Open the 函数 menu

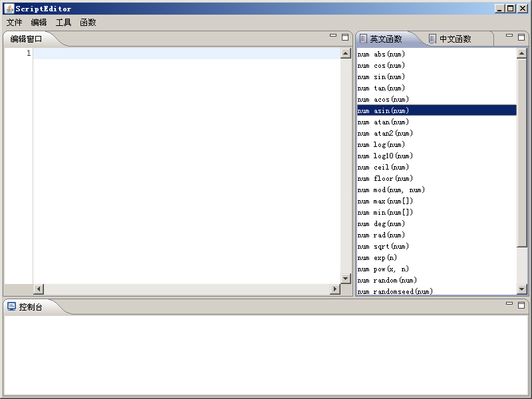(88, 23)
